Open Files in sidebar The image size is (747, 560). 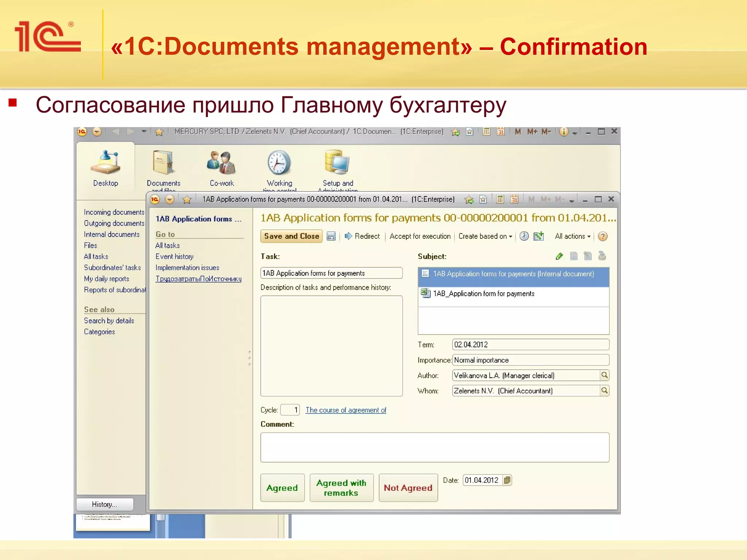90,245
